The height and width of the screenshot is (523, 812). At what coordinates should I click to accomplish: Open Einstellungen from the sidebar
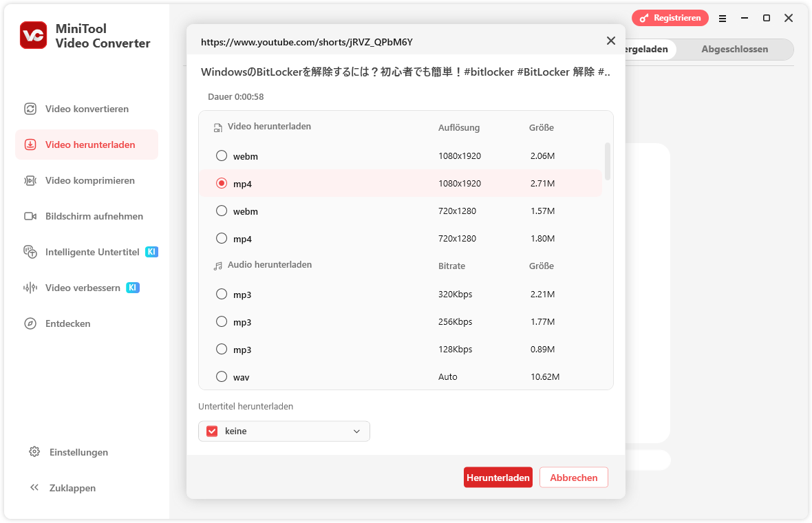(78, 452)
